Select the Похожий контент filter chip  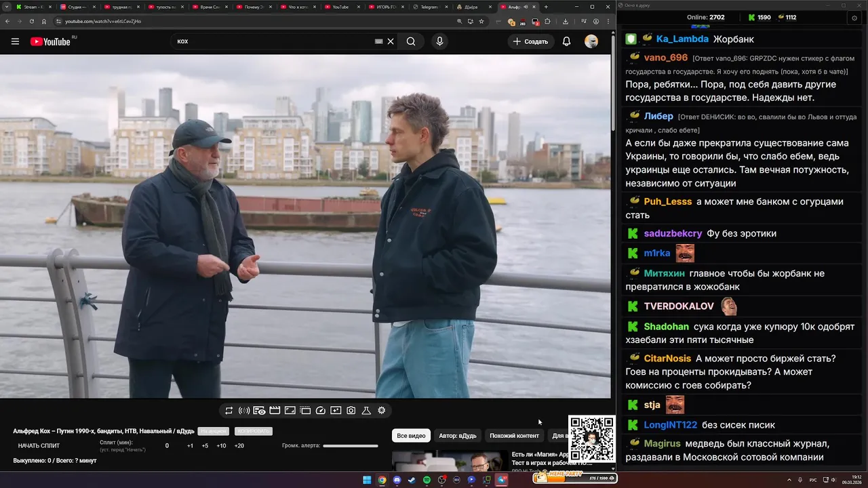tap(514, 436)
